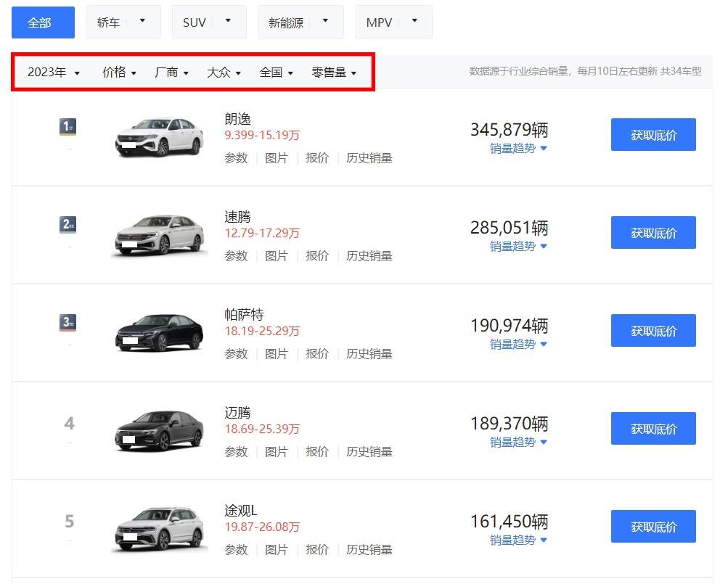728x584 pixels.
Task: Click 获取底价 button for 朗逸
Action: coord(653,135)
